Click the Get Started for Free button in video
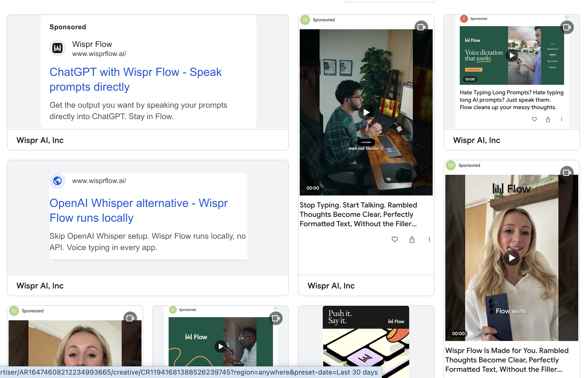588x378 pixels. (x=474, y=70)
